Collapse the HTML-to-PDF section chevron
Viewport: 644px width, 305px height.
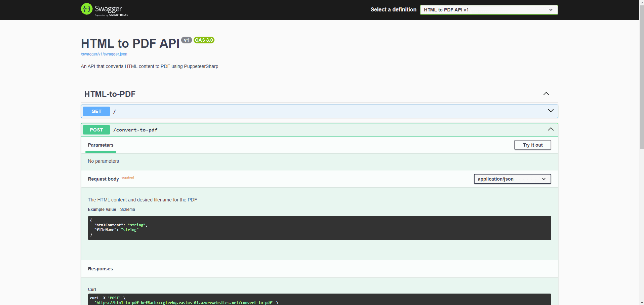[x=546, y=94]
